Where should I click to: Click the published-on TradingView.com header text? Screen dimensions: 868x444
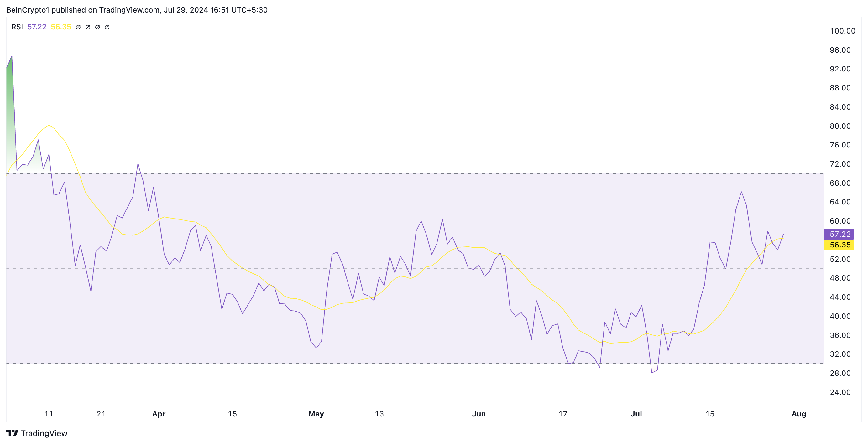tap(137, 10)
